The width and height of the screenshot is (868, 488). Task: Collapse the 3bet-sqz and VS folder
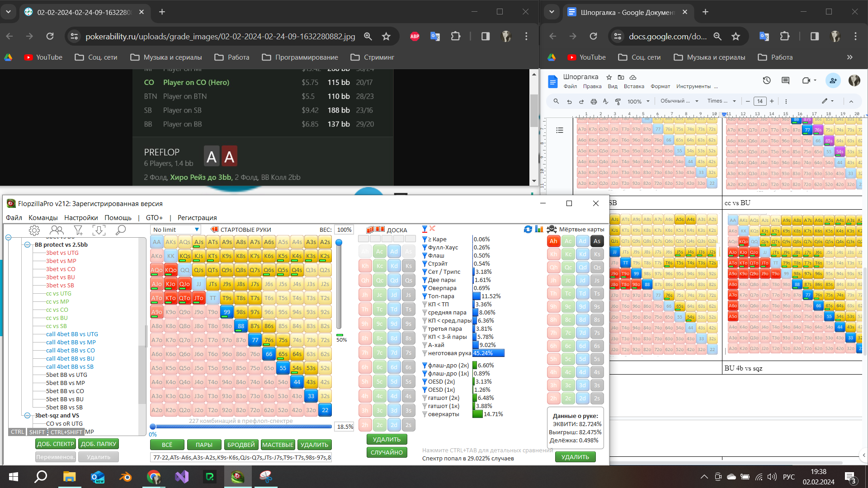pos(27,416)
